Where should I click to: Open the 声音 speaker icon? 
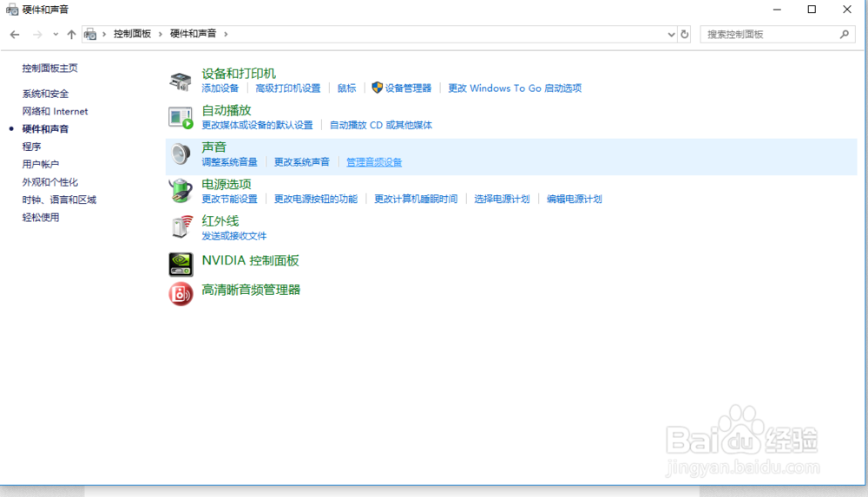[181, 154]
